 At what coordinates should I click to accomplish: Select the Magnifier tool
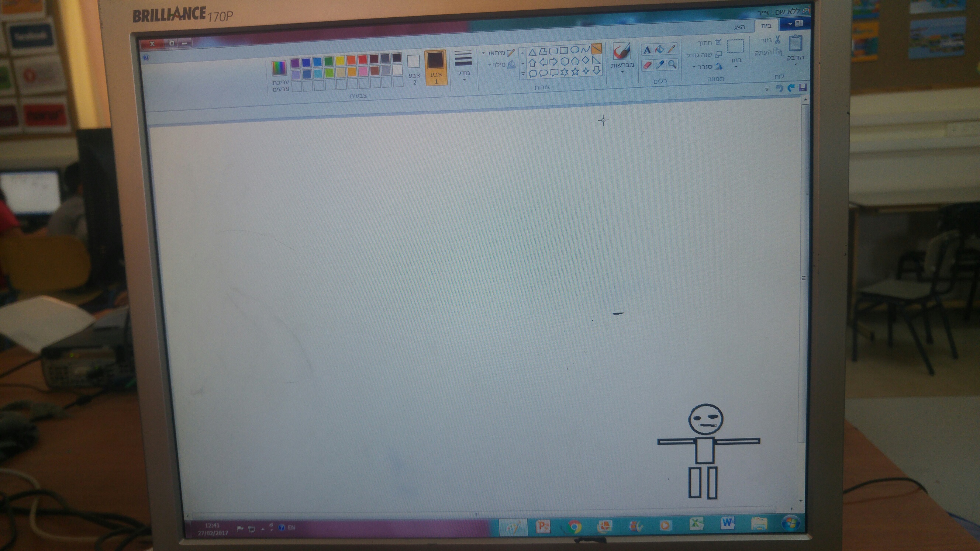click(x=672, y=64)
